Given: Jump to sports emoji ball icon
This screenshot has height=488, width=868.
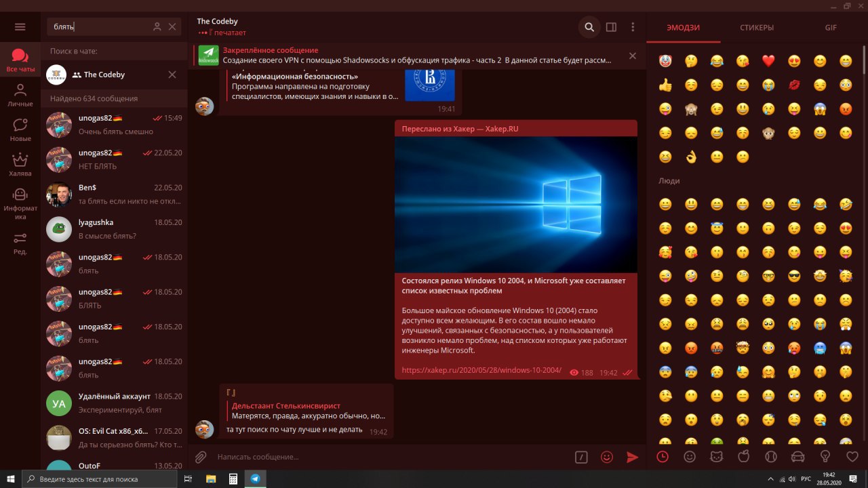Looking at the screenshot, I should click(x=770, y=457).
